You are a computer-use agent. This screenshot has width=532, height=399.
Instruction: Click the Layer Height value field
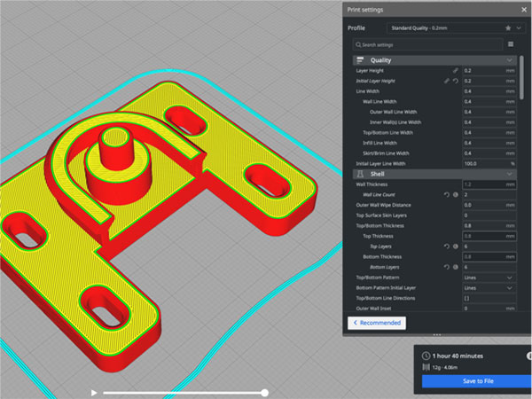click(x=481, y=70)
